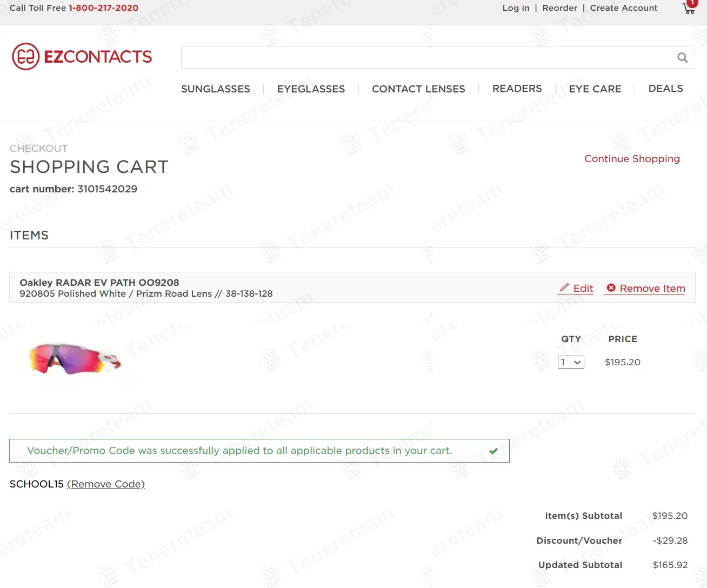The width and height of the screenshot is (707, 588).
Task: Click the pencil Edit icon
Action: [564, 288]
